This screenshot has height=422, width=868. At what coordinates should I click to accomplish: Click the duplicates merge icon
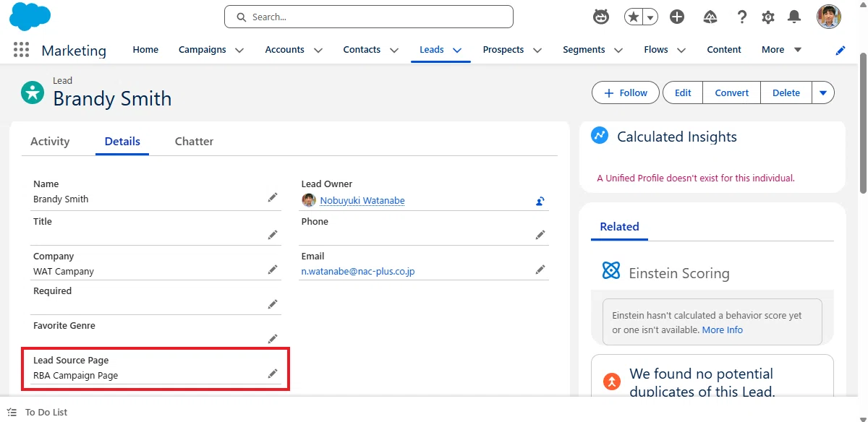(x=612, y=381)
